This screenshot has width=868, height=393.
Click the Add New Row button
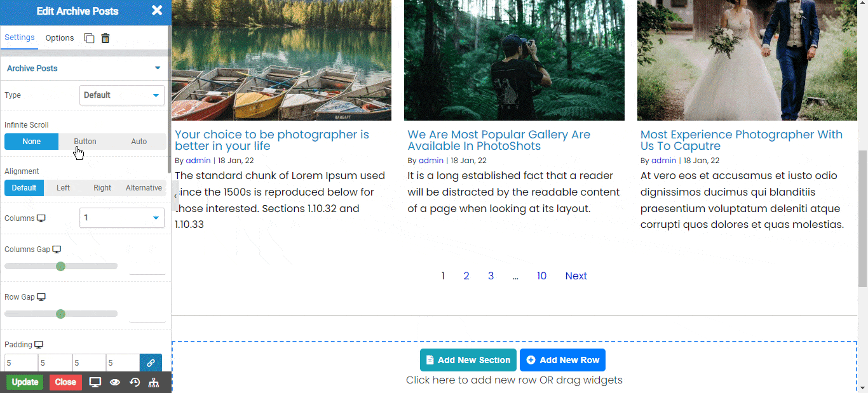coord(562,360)
